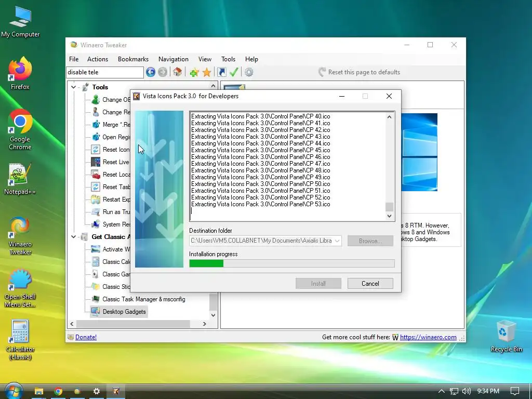Open Settings gear on taskbar
The image size is (532, 399).
[x=96, y=391]
